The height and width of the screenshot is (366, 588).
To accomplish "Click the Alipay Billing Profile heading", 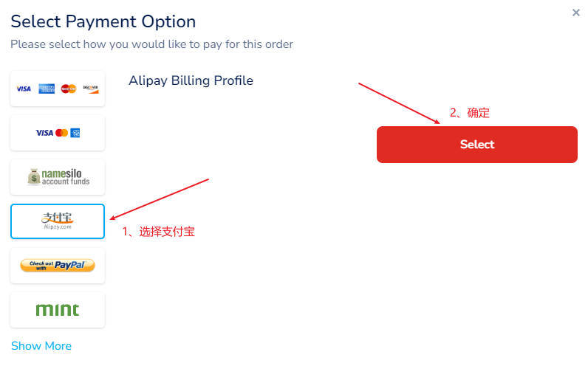I will (x=191, y=80).
